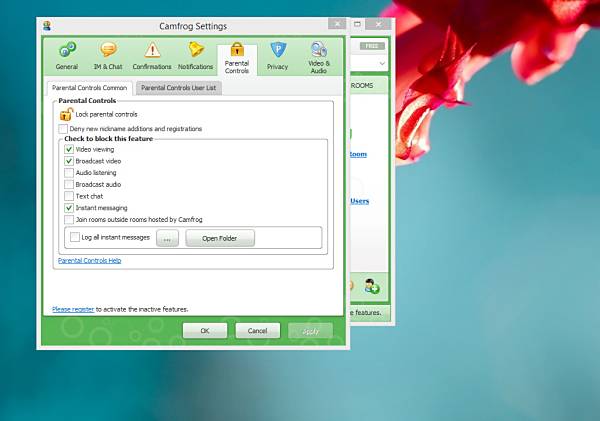Screen dimensions: 600x421
Task: Click Users link in background window
Action: pyautogui.click(x=360, y=201)
